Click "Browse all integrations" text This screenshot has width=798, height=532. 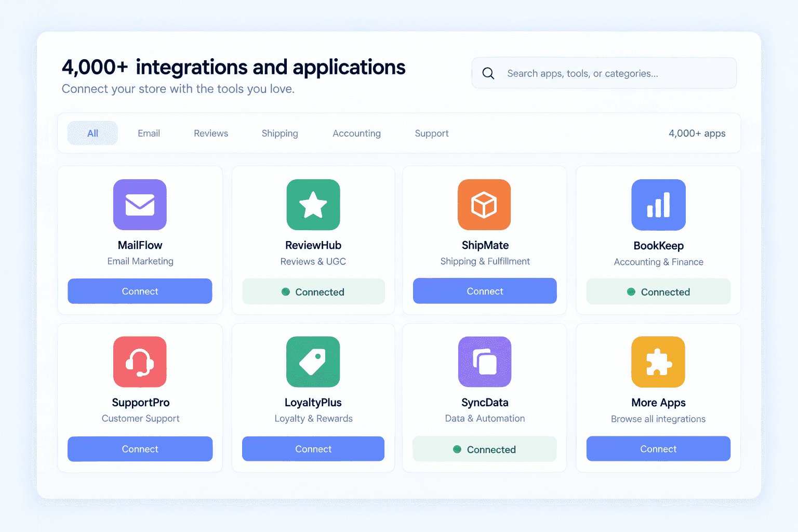click(658, 419)
